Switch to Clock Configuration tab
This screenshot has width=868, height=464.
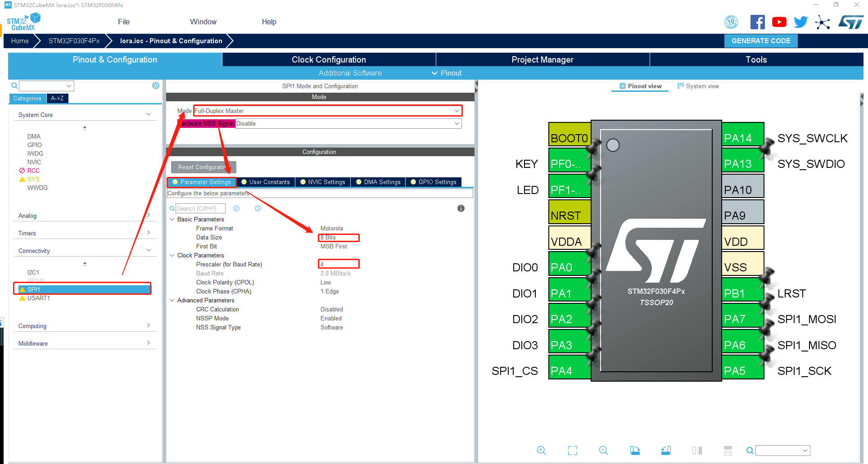329,59
